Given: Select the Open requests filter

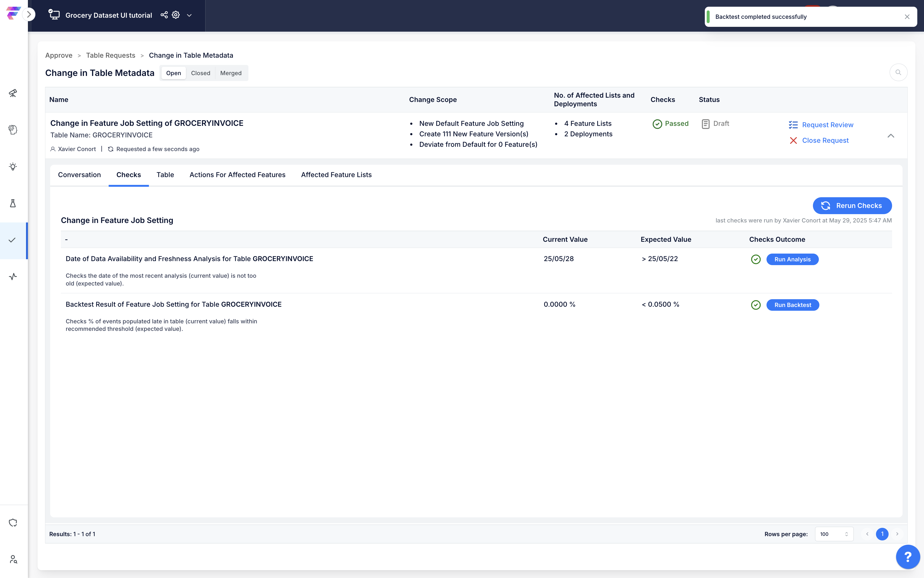Looking at the screenshot, I should (x=174, y=73).
